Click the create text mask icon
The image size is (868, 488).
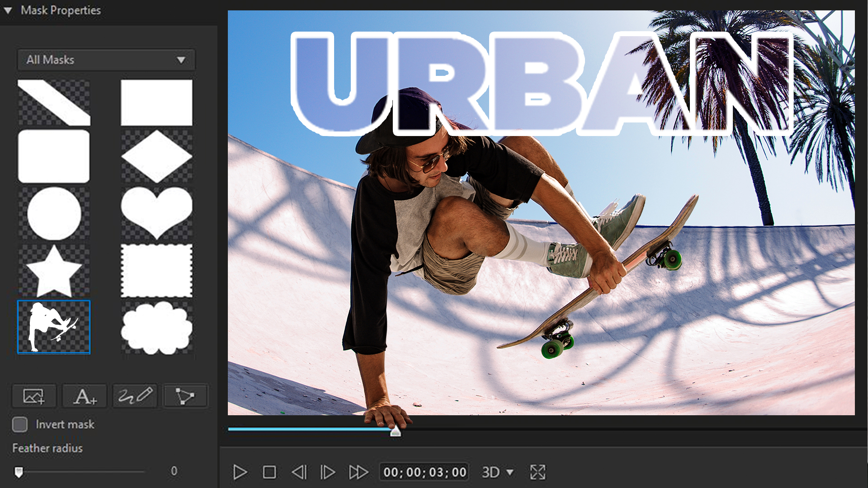coord(85,396)
